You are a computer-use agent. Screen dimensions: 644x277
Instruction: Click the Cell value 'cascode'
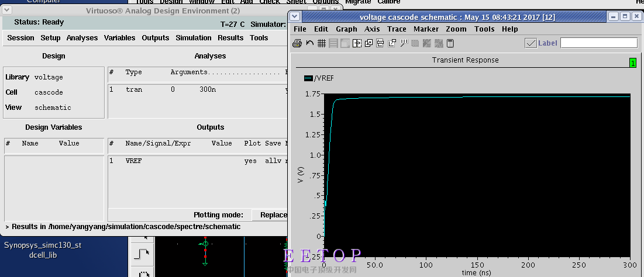coord(49,92)
